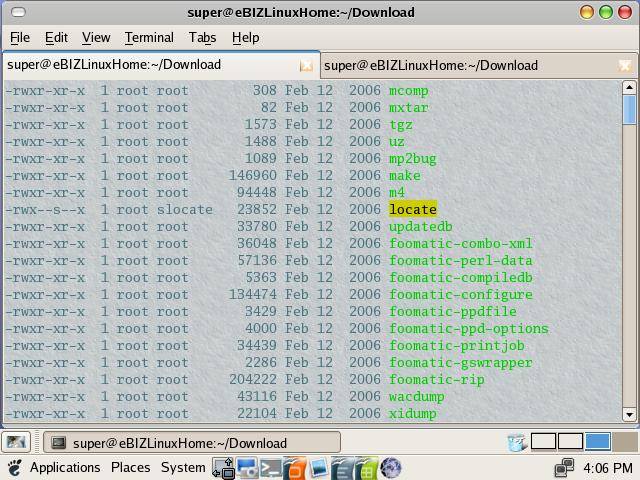The width and height of the screenshot is (640, 480).
Task: Click the network connection tray icon
Action: pos(565,467)
